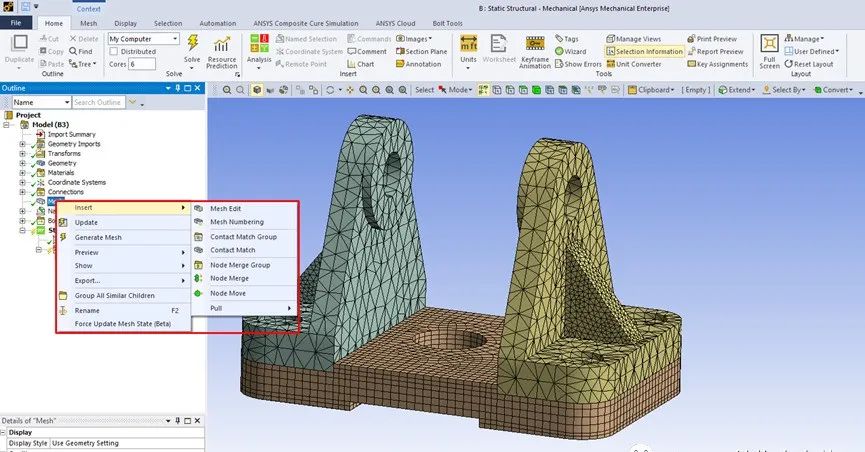Screen dimensions: 865x452
Task: Pin the Outline panel
Action: 178,88
